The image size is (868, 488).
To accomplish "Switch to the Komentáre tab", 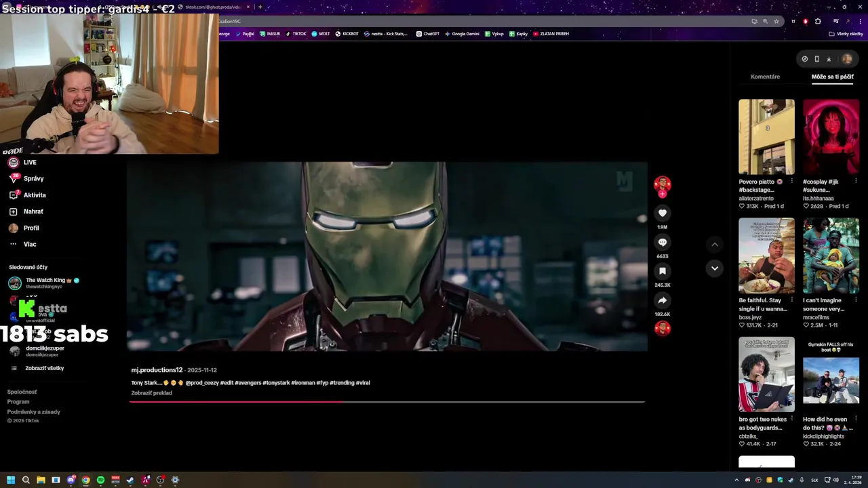I will [x=765, y=77].
